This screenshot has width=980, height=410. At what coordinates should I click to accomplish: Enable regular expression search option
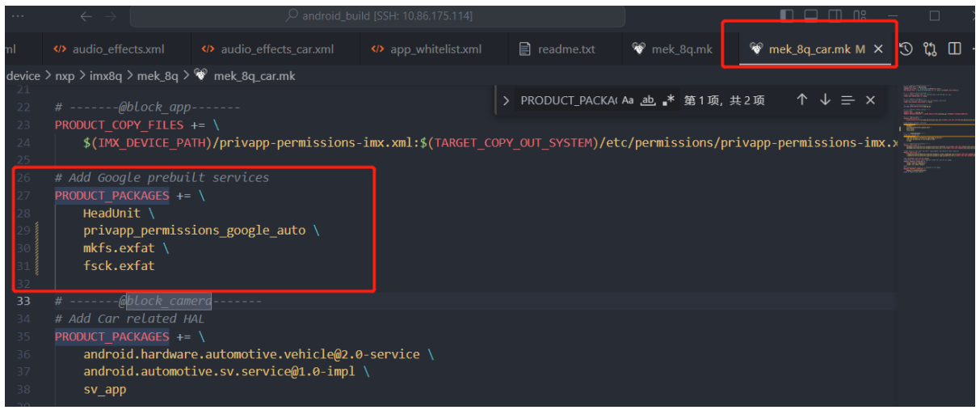pyautogui.click(x=668, y=100)
